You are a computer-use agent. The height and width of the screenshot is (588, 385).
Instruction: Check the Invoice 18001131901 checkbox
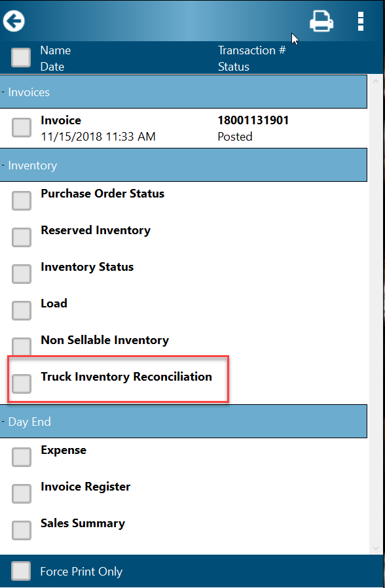pos(21,128)
